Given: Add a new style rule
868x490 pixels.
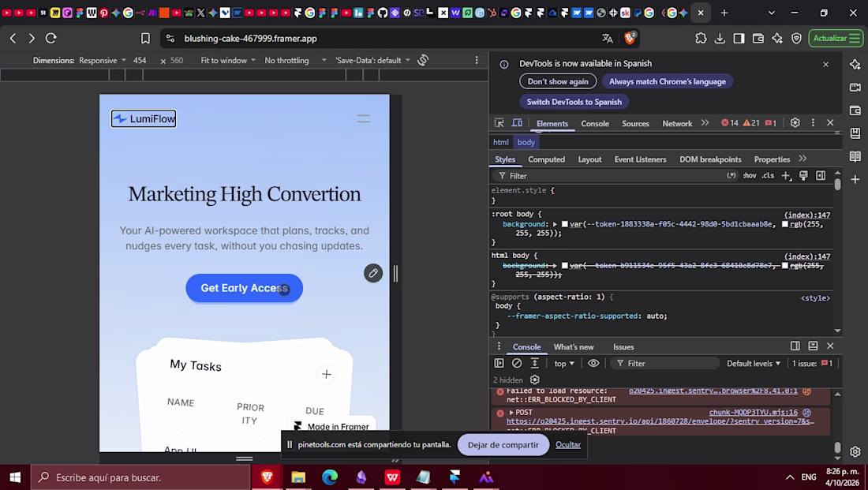Looking at the screenshot, I should click(x=786, y=175).
